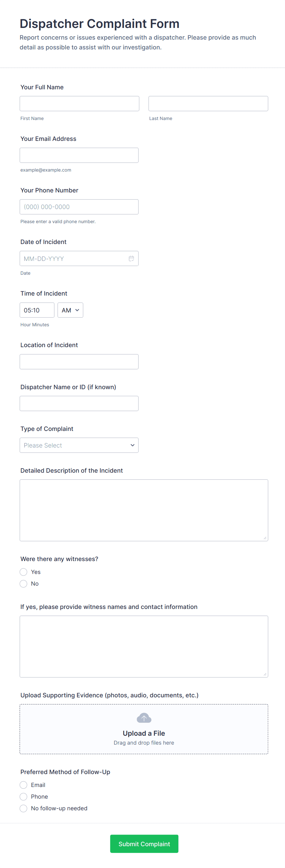Click the Date of Incident field
The image size is (285, 868).
pyautogui.click(x=79, y=258)
